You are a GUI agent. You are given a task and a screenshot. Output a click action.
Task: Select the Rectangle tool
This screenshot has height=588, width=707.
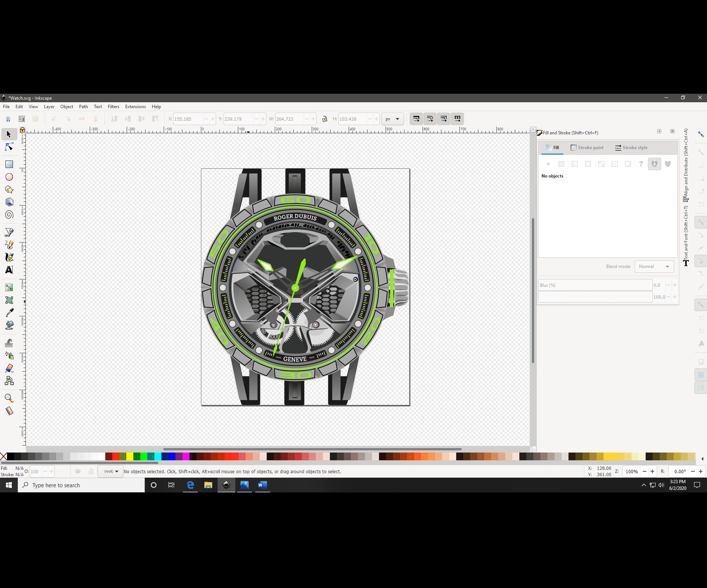point(9,164)
